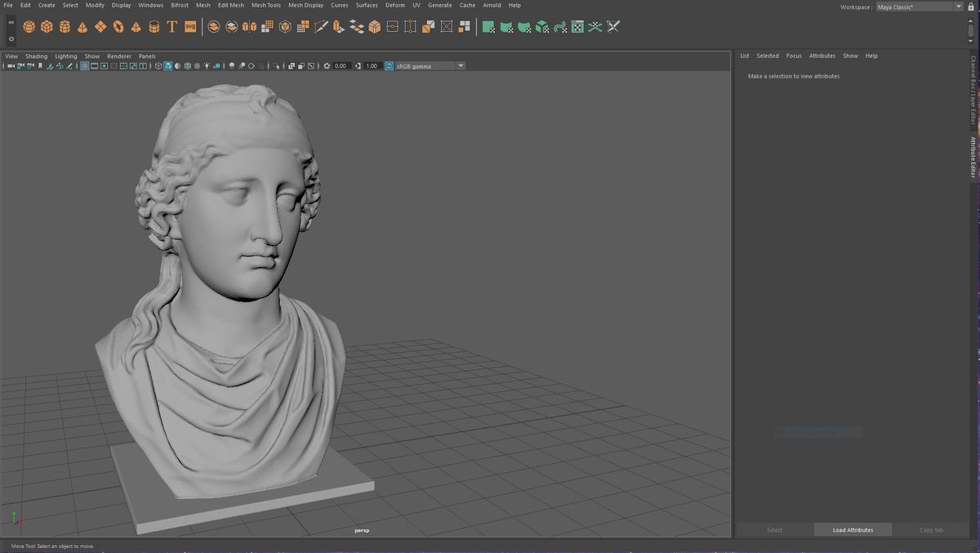
Task: Open the Maya Classic workspace dropdown
Action: tap(959, 7)
